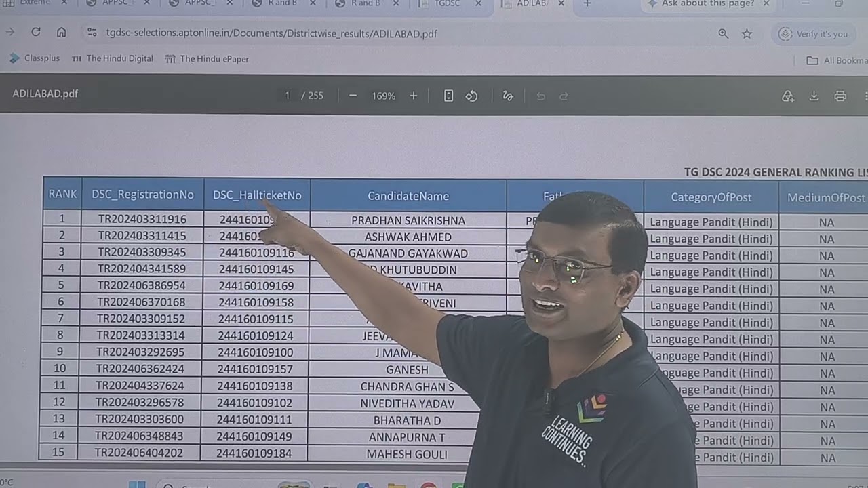Dismiss the Ask about this page prompt
The height and width of the screenshot is (488, 868).
click(766, 4)
